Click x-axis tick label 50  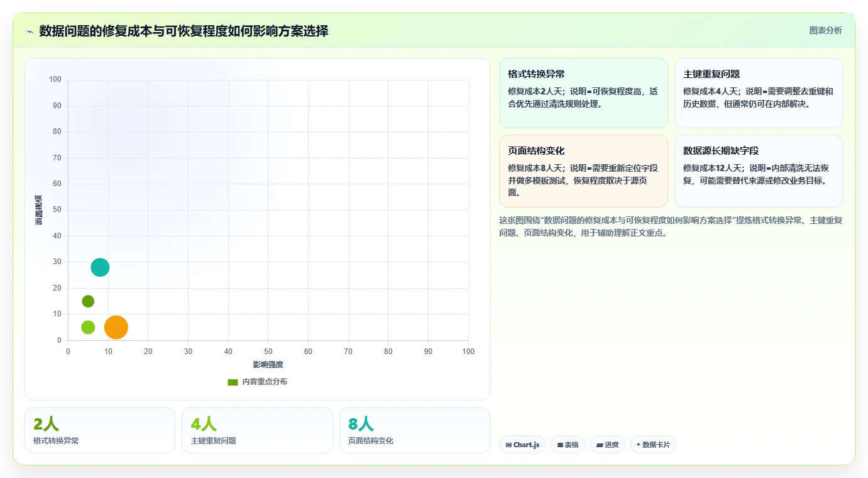(x=268, y=352)
